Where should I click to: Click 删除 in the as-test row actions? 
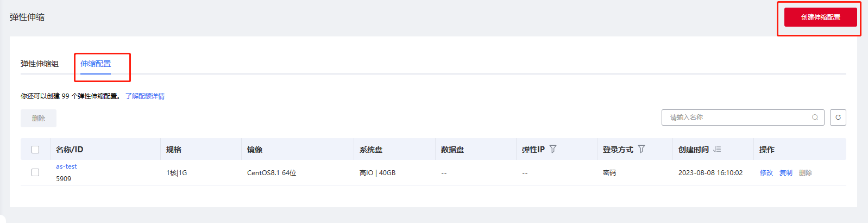(x=806, y=173)
